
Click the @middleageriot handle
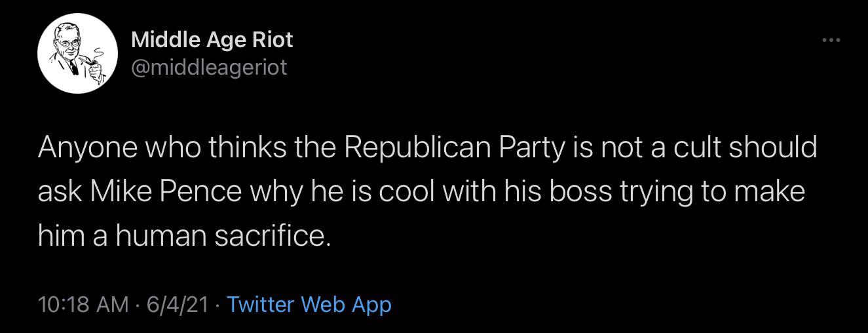pyautogui.click(x=209, y=67)
